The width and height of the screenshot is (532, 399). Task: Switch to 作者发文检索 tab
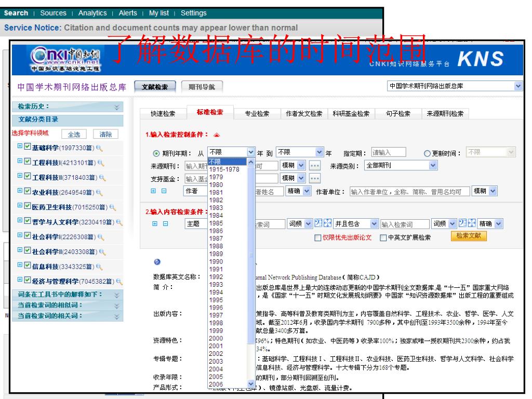tap(304, 114)
